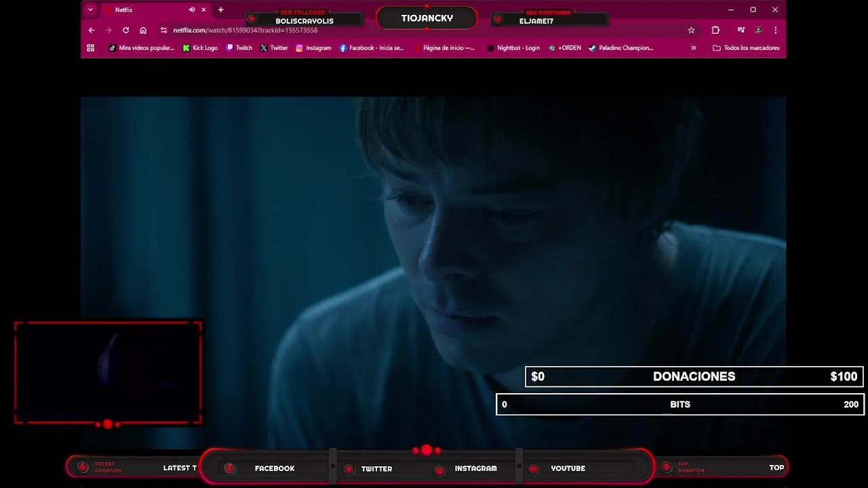The image size is (868, 488).
Task: Go back to the previous page
Action: click(x=92, y=30)
